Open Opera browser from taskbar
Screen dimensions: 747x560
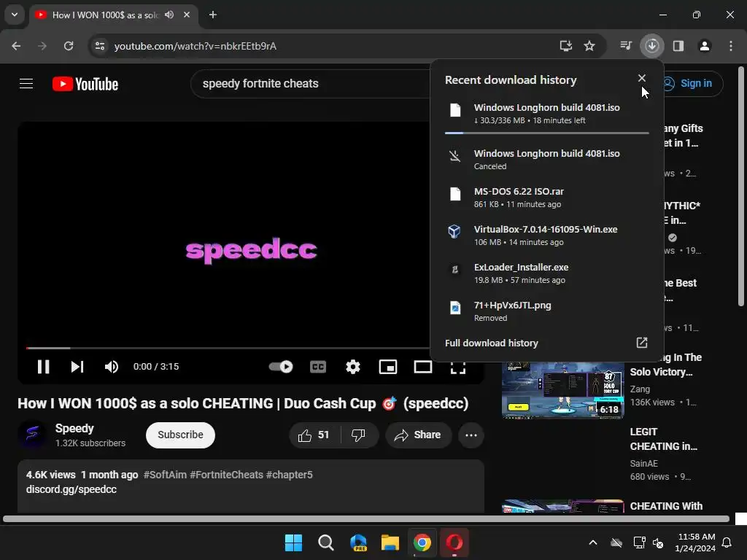454,542
